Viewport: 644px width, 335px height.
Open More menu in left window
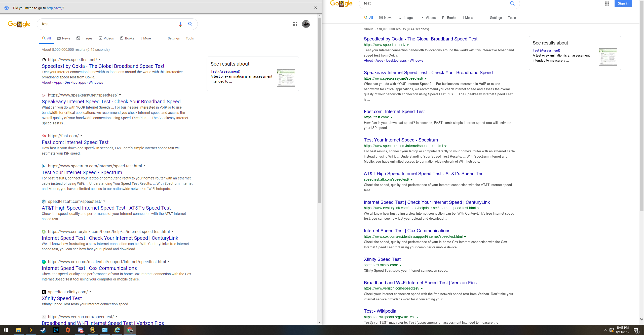point(145,38)
